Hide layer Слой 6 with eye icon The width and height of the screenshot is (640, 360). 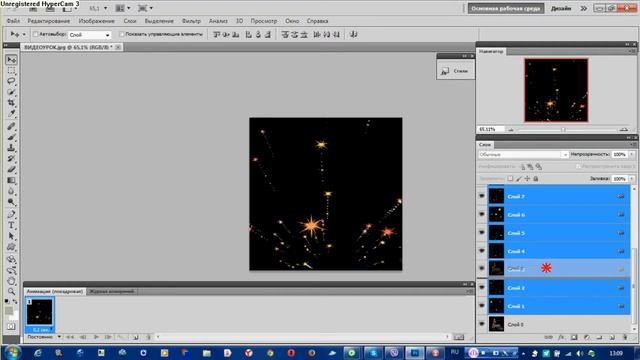(482, 214)
